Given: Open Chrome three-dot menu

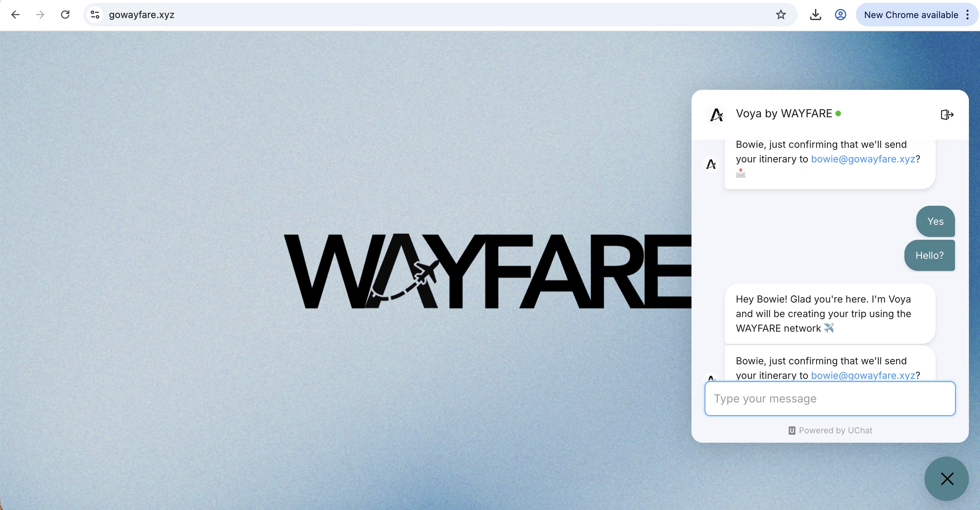Looking at the screenshot, I should pos(968,15).
